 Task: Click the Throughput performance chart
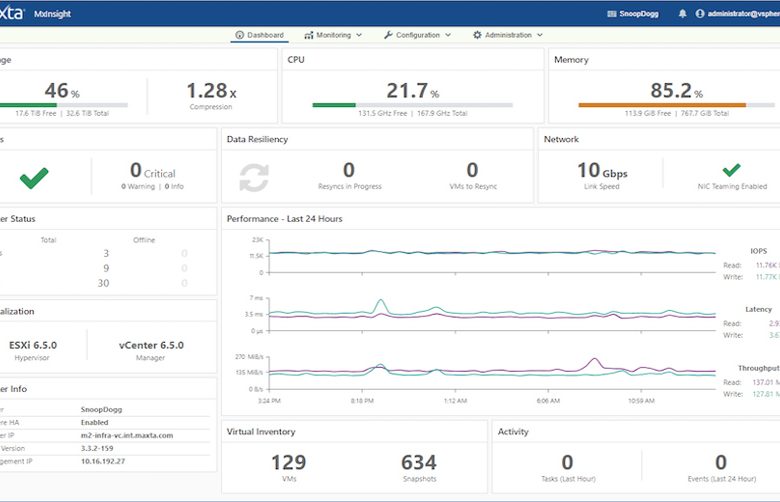[491, 372]
